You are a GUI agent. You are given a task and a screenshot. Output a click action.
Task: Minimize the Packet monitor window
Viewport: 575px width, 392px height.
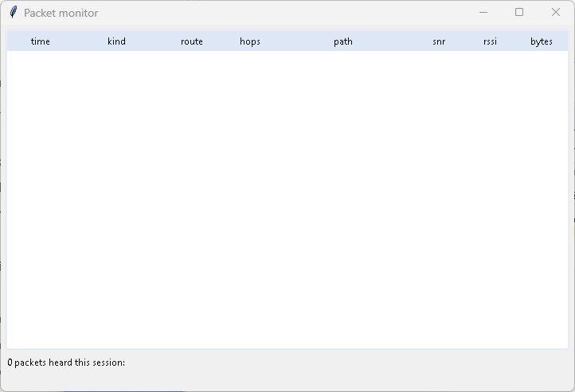tap(483, 12)
